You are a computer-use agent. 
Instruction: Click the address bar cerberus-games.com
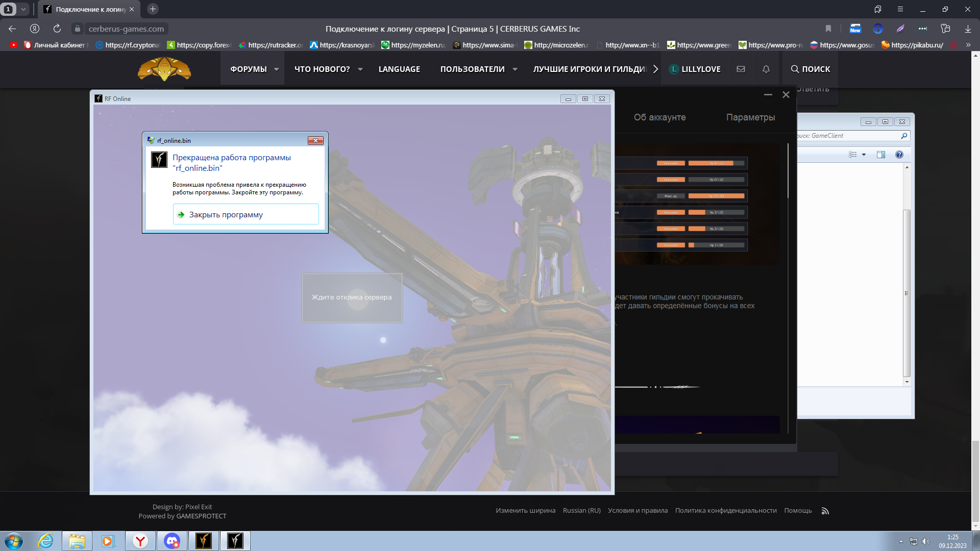[x=126, y=29]
